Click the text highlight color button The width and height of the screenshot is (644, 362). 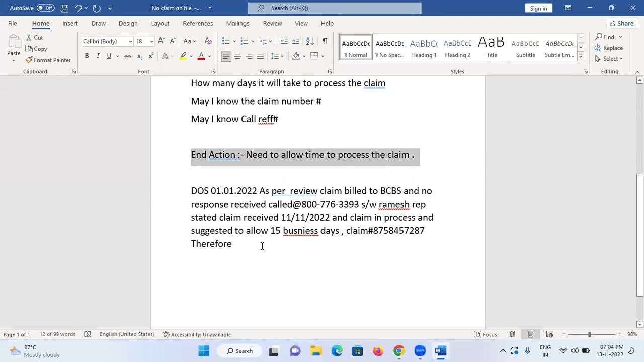click(x=184, y=56)
